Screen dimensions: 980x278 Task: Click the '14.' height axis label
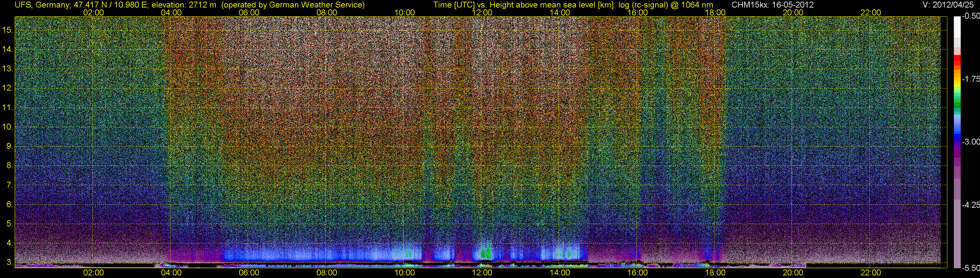coord(8,49)
